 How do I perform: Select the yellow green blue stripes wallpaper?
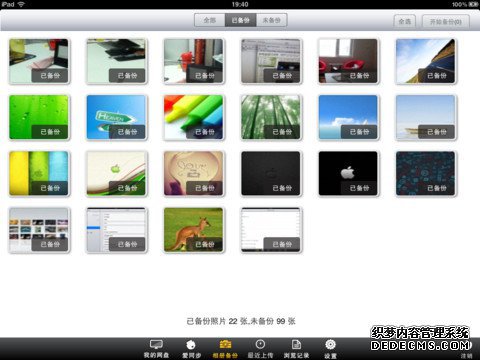pyautogui.click(x=39, y=173)
